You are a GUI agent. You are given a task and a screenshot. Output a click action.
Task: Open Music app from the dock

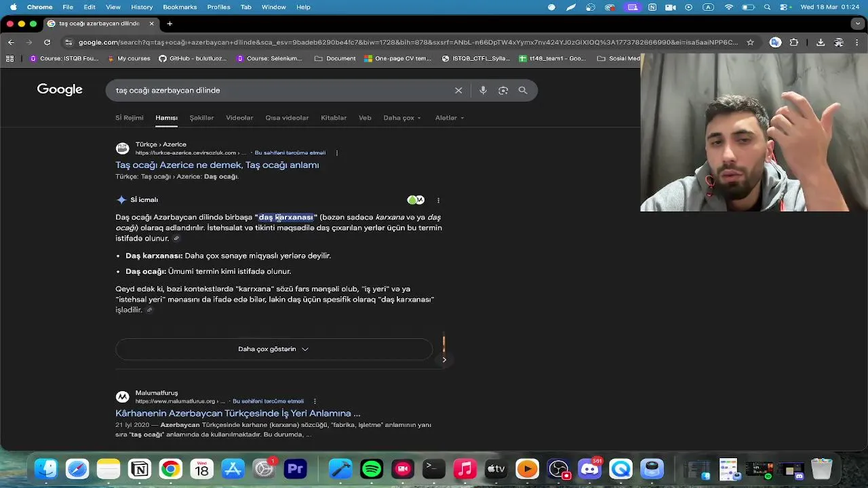click(x=465, y=469)
